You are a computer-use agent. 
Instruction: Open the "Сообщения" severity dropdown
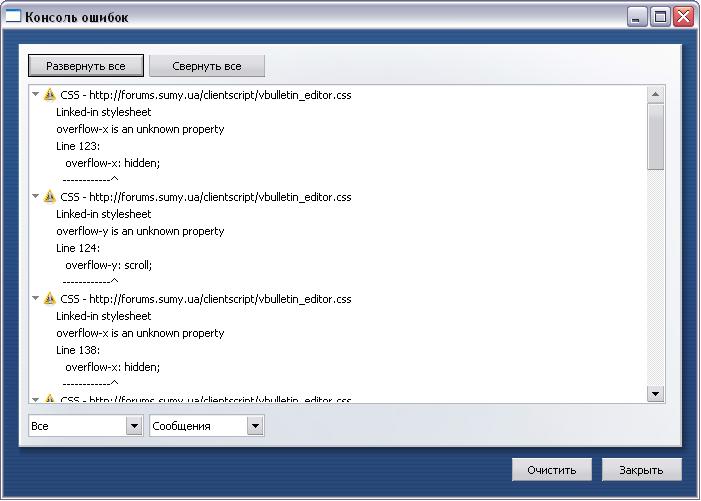(x=254, y=426)
